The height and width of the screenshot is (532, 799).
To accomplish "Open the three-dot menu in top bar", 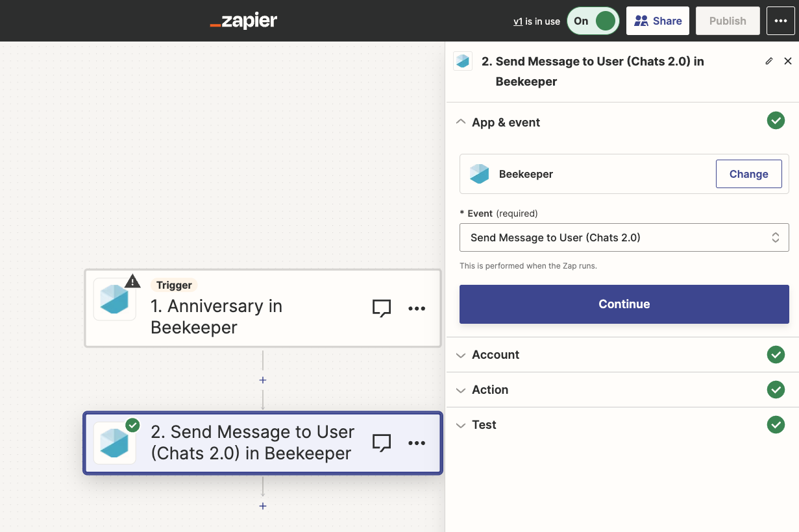I will coord(781,21).
